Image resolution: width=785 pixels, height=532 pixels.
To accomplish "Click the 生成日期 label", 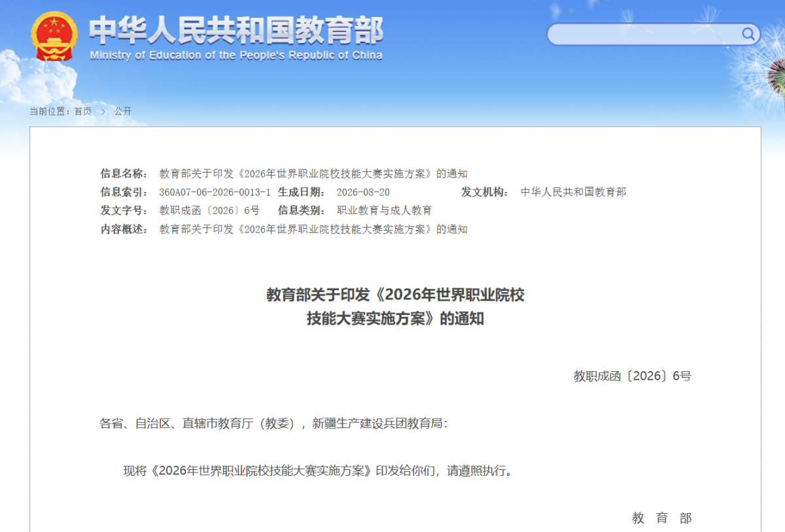I will [x=302, y=192].
